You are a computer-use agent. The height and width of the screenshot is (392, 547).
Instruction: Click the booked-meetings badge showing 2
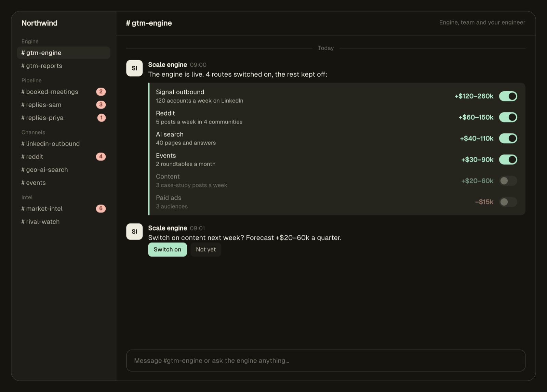click(101, 92)
